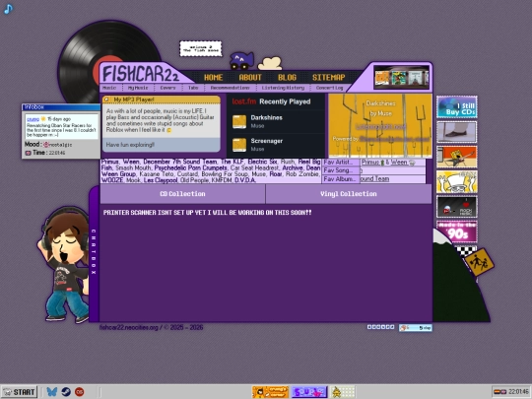Open the Listening History sub-navigation link
Screen dimensions: 532x399
coord(283,88)
